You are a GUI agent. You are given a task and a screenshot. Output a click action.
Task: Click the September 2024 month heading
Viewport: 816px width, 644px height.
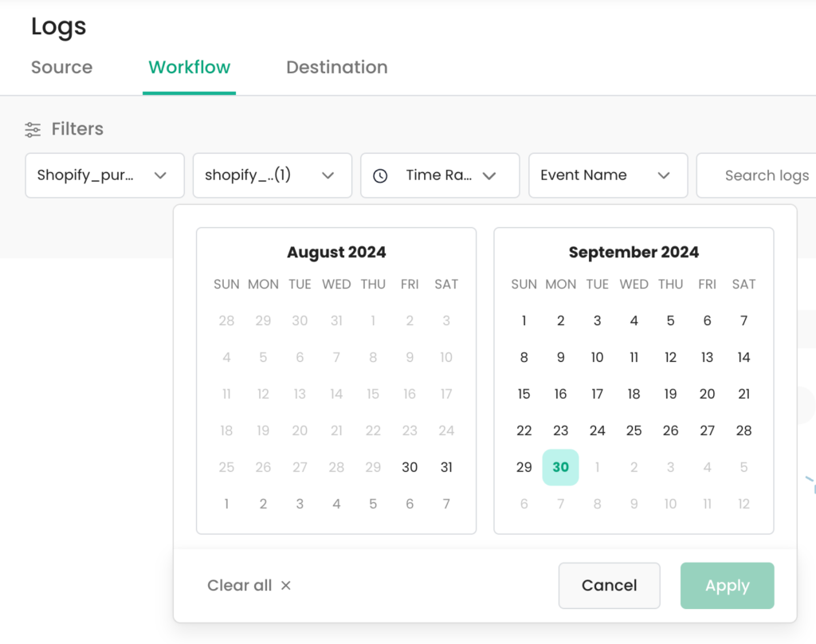634,252
